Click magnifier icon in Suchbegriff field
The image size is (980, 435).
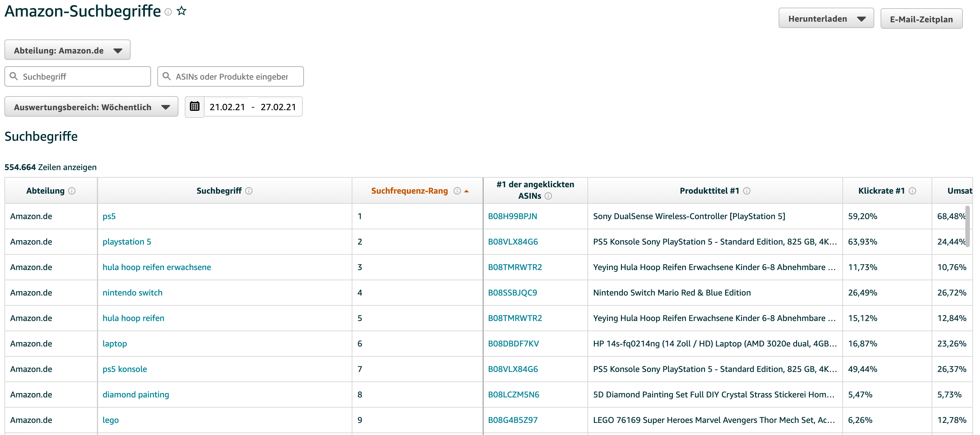pos(14,76)
